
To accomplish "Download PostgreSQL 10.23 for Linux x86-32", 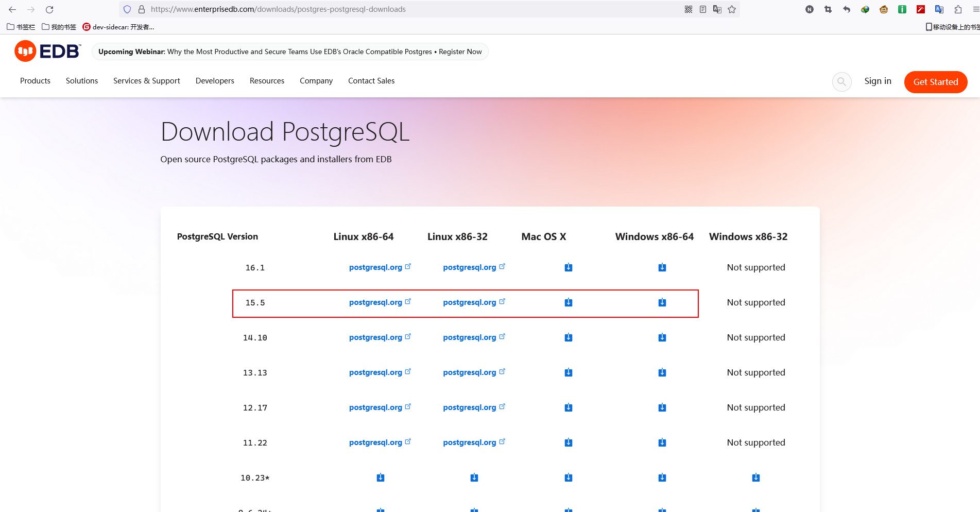I will tap(474, 477).
